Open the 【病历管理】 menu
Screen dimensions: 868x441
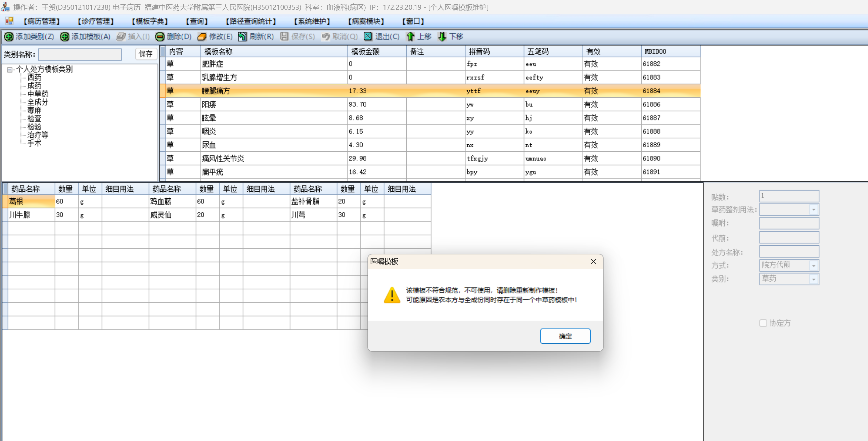tap(41, 21)
